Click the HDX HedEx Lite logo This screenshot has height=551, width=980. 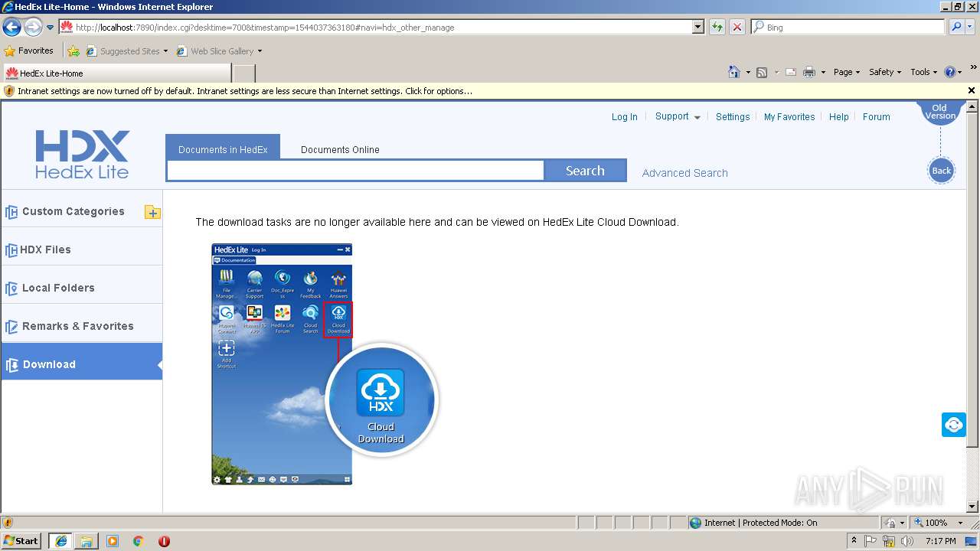pyautogui.click(x=82, y=154)
